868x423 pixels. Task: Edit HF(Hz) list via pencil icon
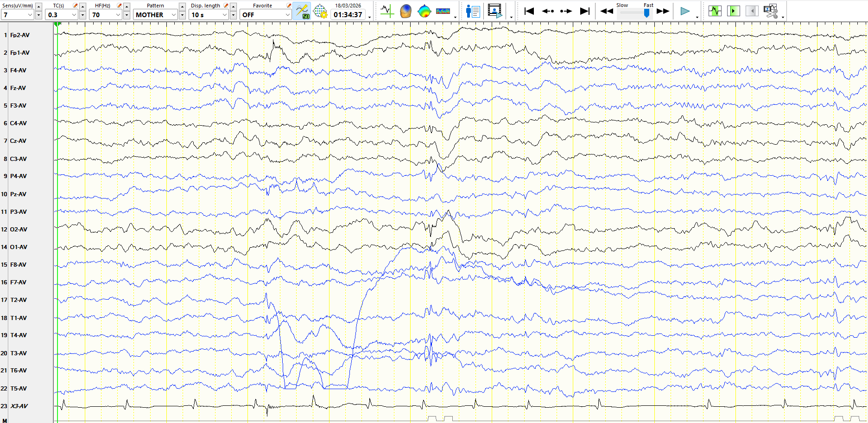(x=119, y=6)
